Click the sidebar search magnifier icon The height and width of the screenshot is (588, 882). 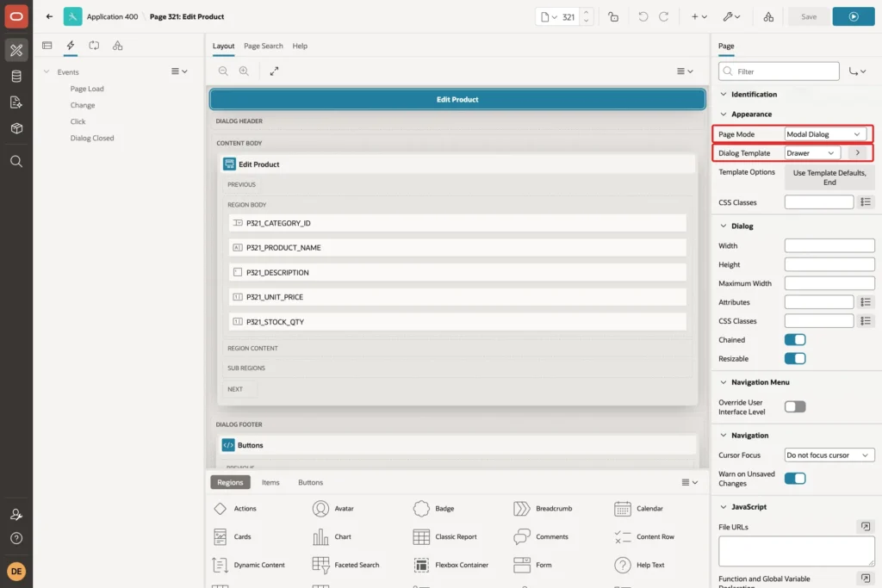(16, 161)
